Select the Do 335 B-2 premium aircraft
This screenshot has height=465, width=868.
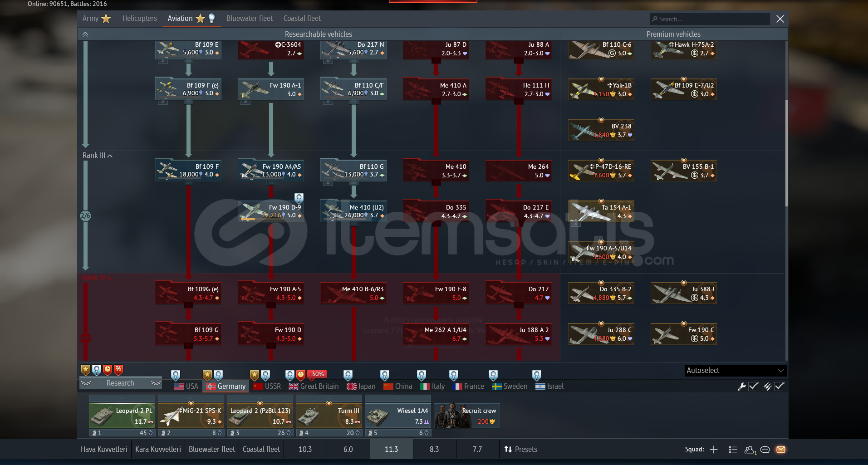(x=601, y=293)
